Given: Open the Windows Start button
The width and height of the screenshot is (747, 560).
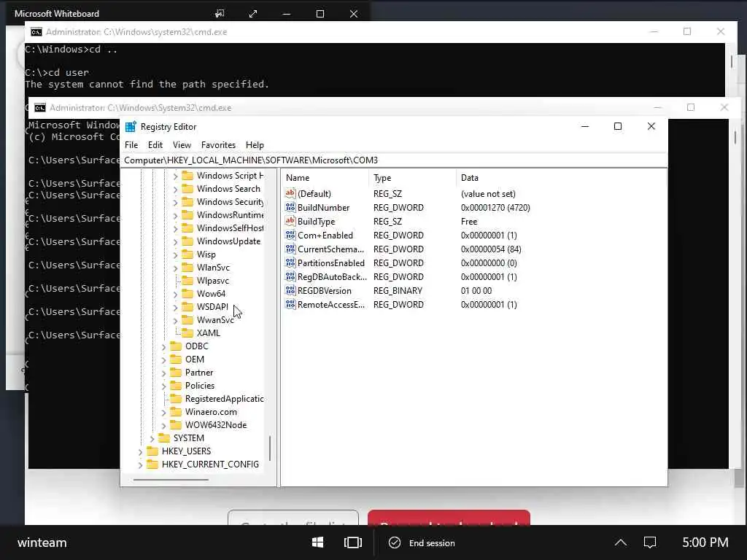Looking at the screenshot, I should [x=318, y=542].
